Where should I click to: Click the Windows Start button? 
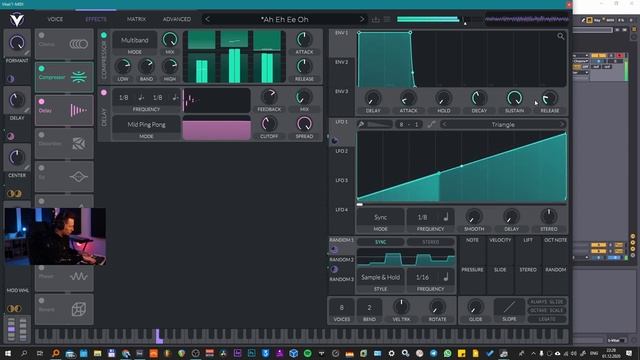click(8, 353)
